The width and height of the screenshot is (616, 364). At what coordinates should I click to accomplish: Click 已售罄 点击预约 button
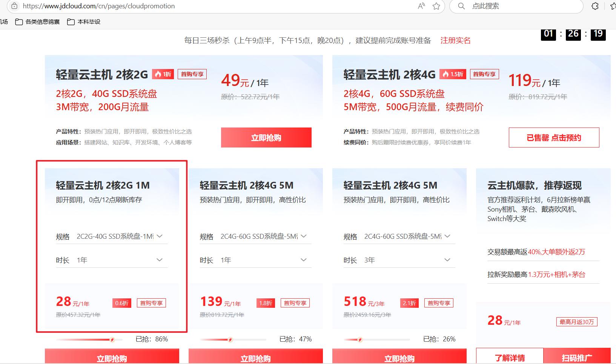pos(554,138)
